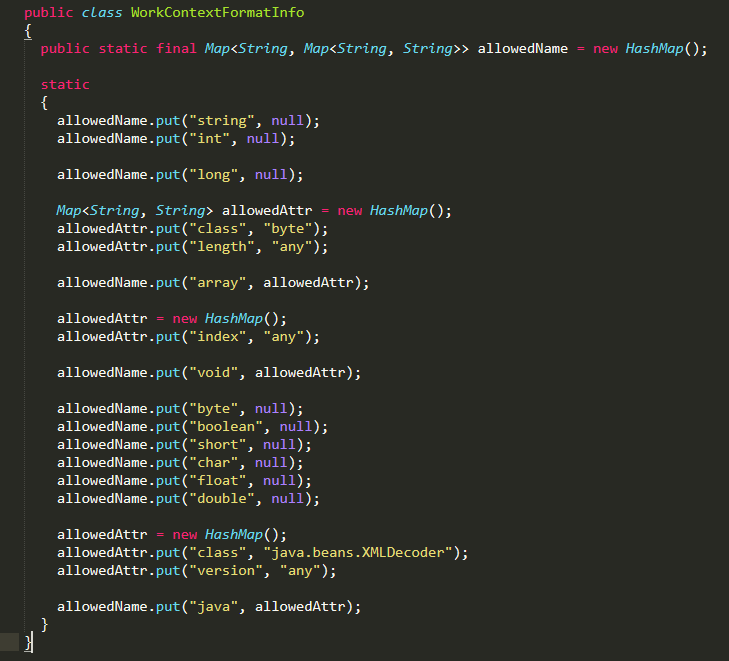The width and height of the screenshot is (729, 661).
Task: Click the "long" string literal
Action: click(213, 175)
